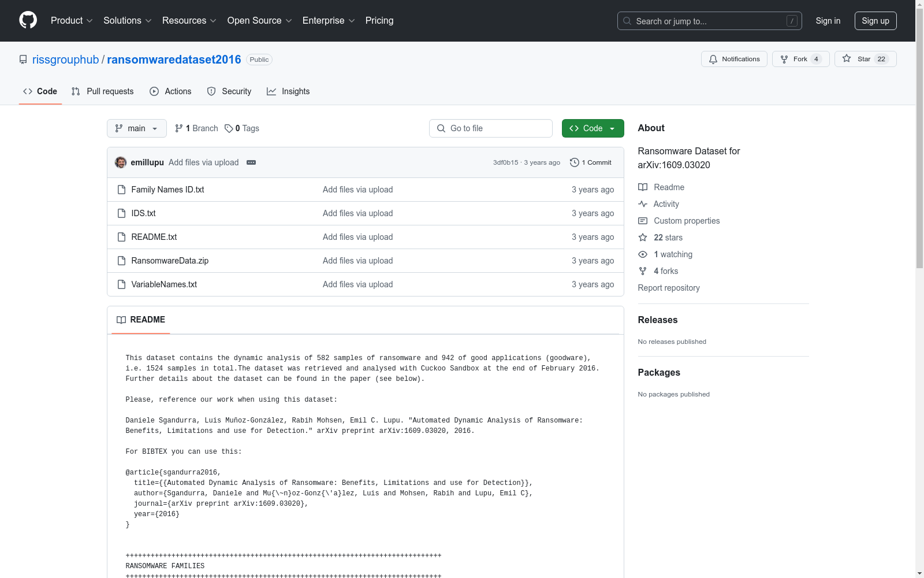Click the file icon beside README.txt
This screenshot has height=578, width=924.
[121, 237]
